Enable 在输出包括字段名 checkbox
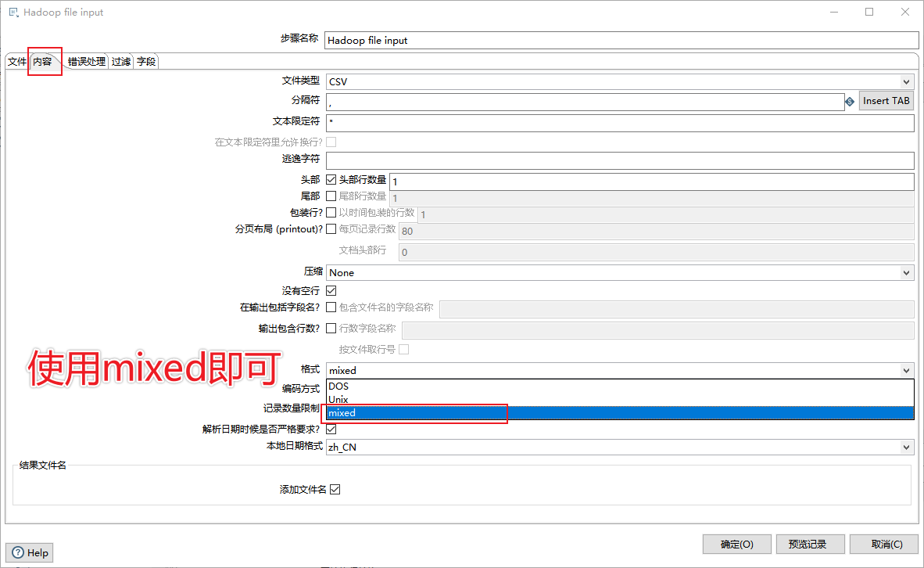 [x=331, y=307]
